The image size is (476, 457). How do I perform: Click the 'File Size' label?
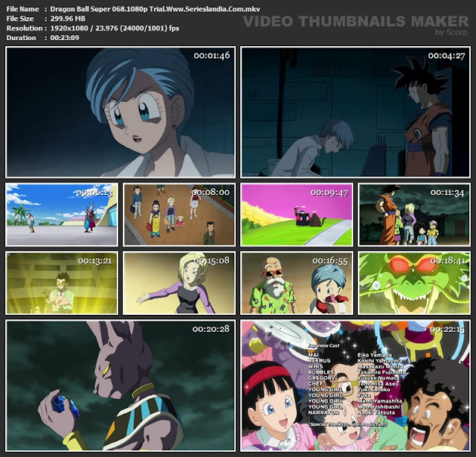20,19
